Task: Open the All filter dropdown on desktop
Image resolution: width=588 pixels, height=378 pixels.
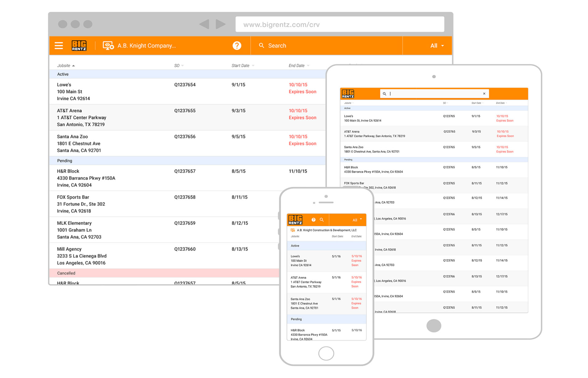Action: 437,46
